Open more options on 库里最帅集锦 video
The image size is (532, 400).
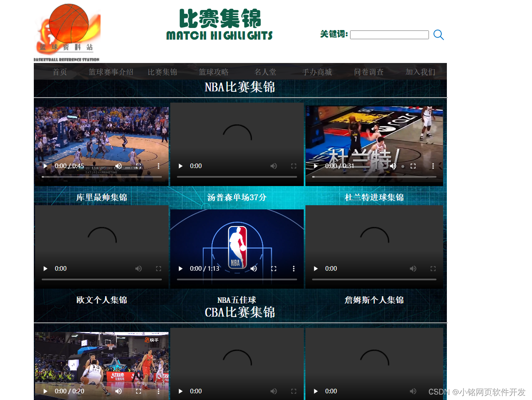coord(159,166)
